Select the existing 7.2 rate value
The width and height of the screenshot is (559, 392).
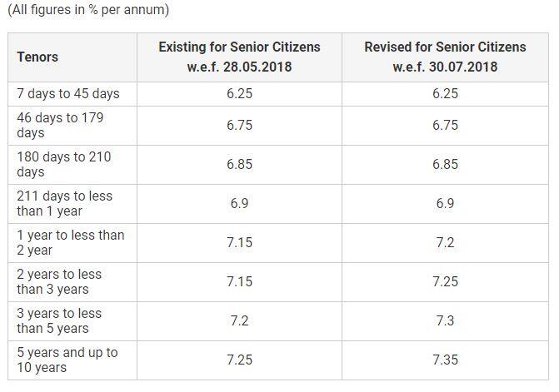239,320
